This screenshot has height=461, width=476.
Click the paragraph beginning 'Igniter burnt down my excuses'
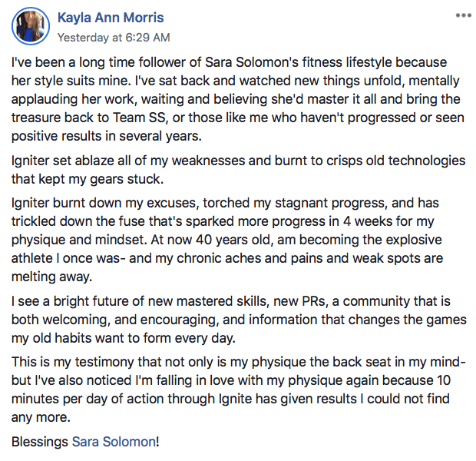tap(227, 240)
